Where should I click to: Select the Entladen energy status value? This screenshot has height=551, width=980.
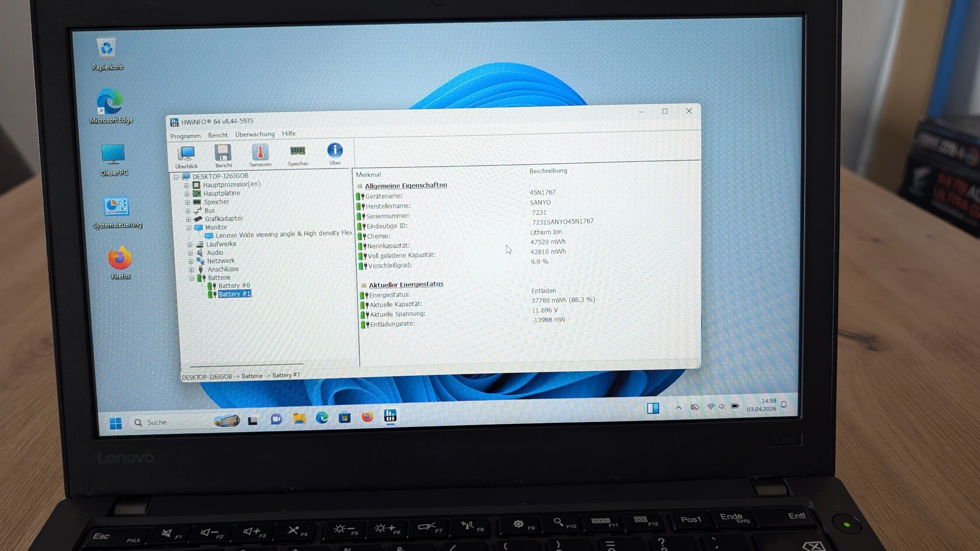pyautogui.click(x=544, y=291)
